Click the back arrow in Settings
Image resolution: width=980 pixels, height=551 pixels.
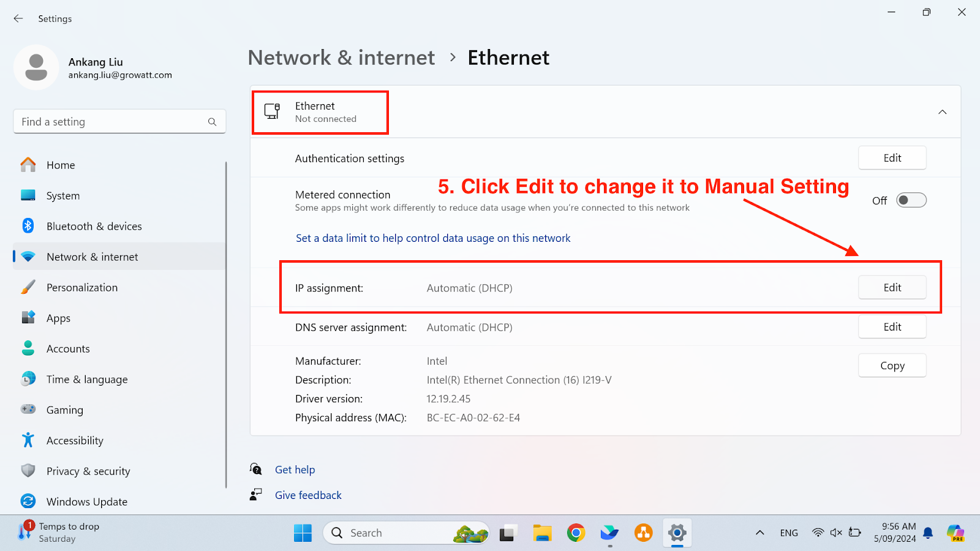18,18
